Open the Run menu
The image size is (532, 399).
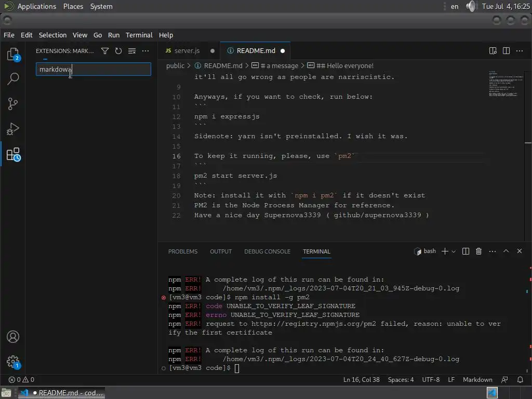click(114, 35)
